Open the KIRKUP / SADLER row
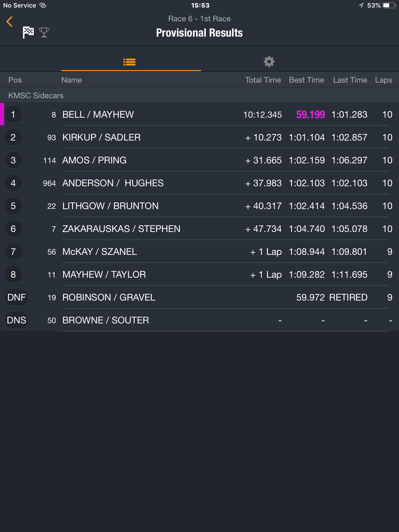Viewport: 399px width, 532px height. pyautogui.click(x=199, y=137)
